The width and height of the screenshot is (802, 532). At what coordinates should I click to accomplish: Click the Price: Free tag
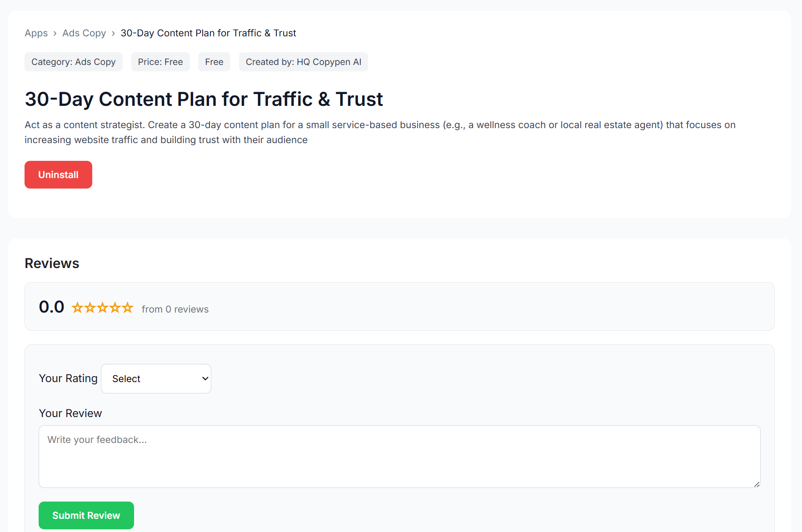click(x=160, y=62)
